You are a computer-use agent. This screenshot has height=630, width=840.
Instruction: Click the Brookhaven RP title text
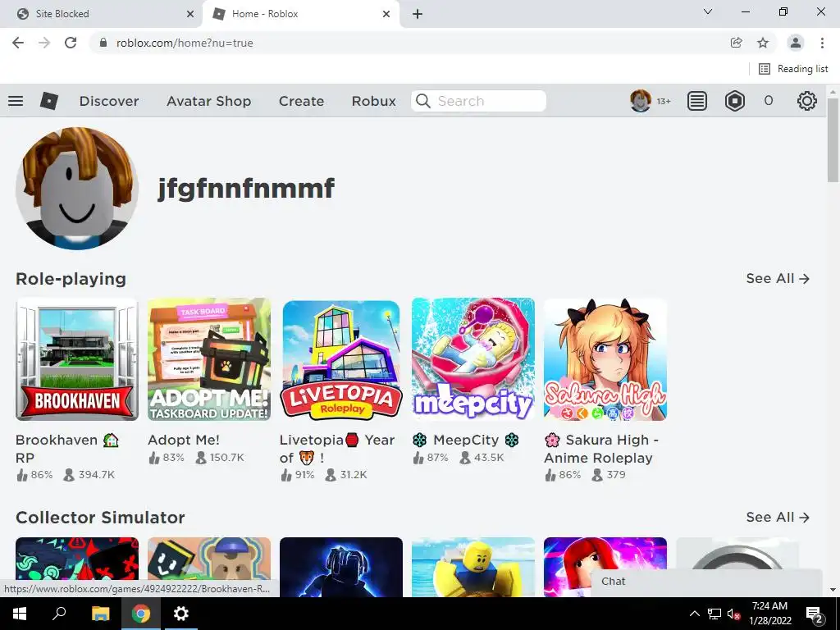point(67,449)
